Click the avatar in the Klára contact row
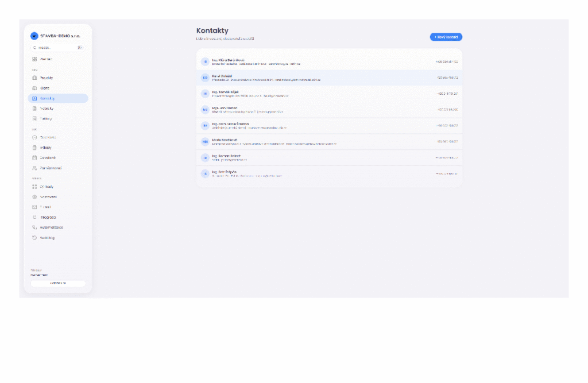This screenshot has height=383, width=588. 205,61
